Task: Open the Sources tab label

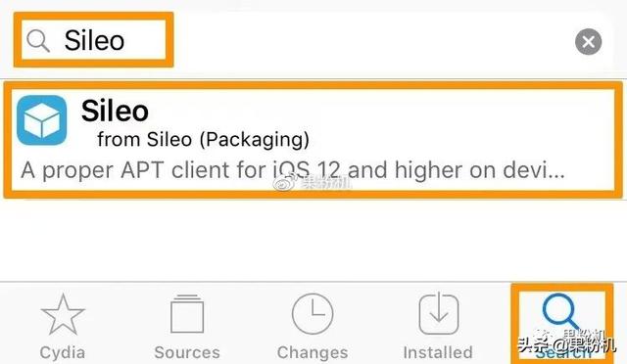Action: (x=187, y=352)
